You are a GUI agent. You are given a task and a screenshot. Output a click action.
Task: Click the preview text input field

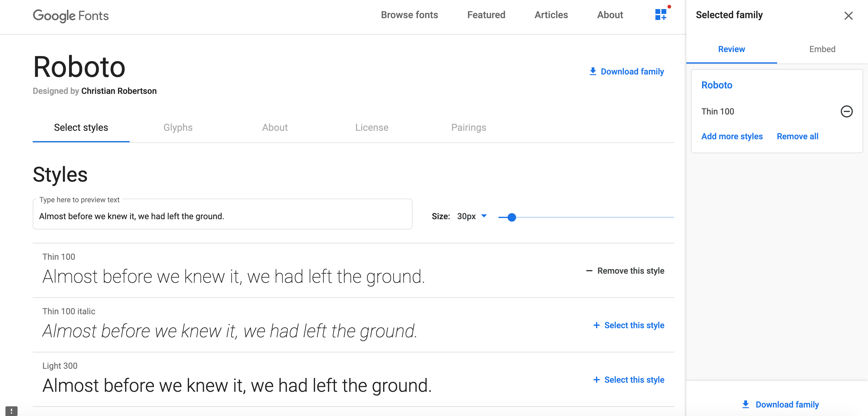pos(222,214)
